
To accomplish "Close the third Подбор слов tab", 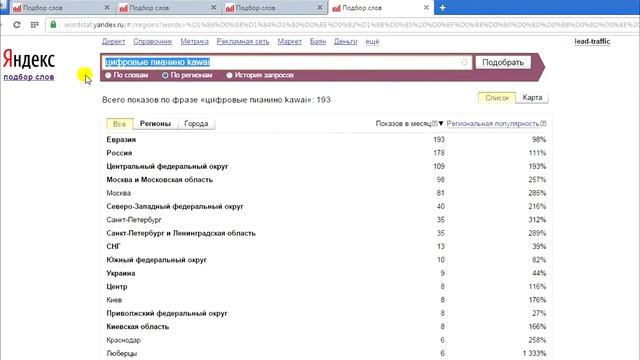I will tap(320, 8).
